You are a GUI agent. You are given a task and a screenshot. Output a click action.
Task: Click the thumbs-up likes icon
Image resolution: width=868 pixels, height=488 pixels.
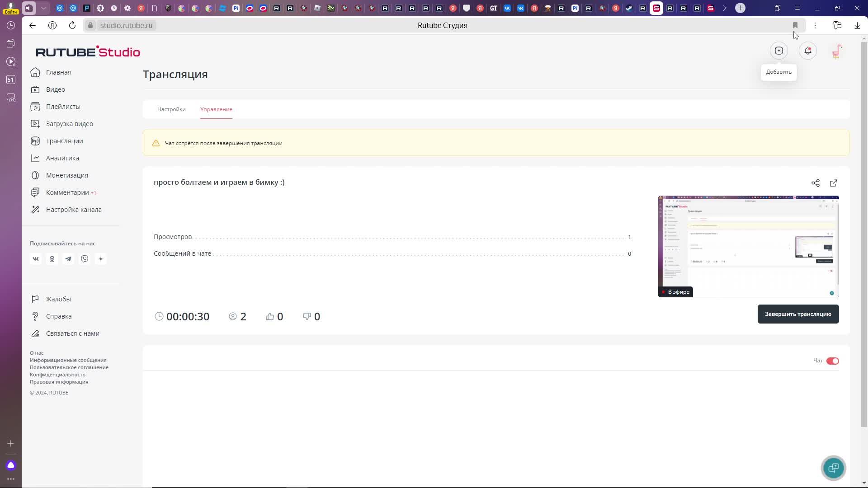pyautogui.click(x=270, y=316)
